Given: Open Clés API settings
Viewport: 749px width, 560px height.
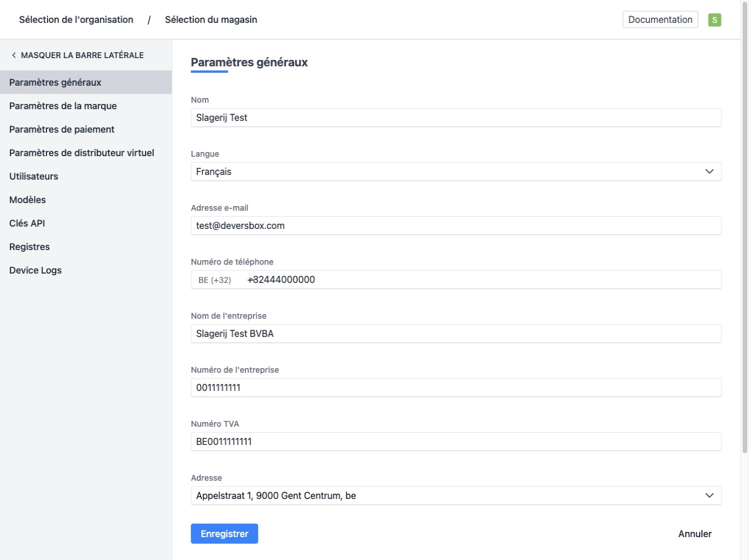Looking at the screenshot, I should tap(27, 223).
